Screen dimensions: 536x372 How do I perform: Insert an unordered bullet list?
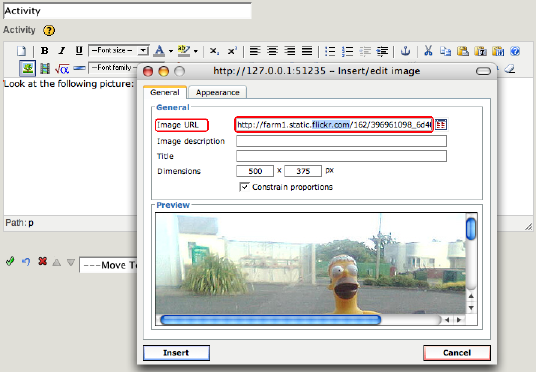coord(330,51)
